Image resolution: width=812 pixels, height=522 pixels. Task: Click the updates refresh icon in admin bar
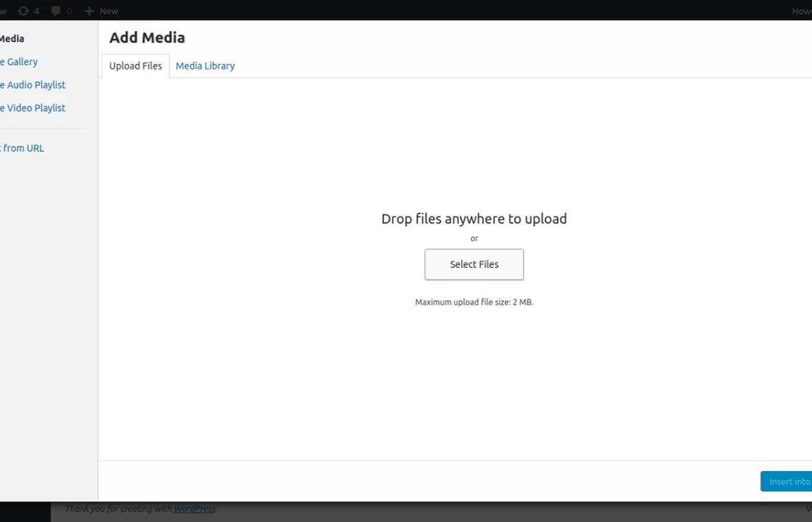pos(23,11)
